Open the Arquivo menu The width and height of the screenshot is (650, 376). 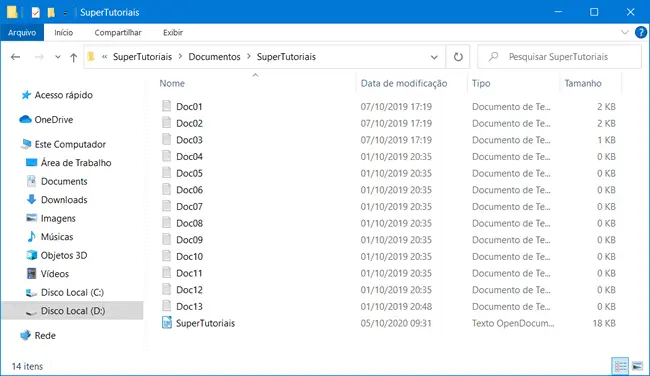[22, 32]
